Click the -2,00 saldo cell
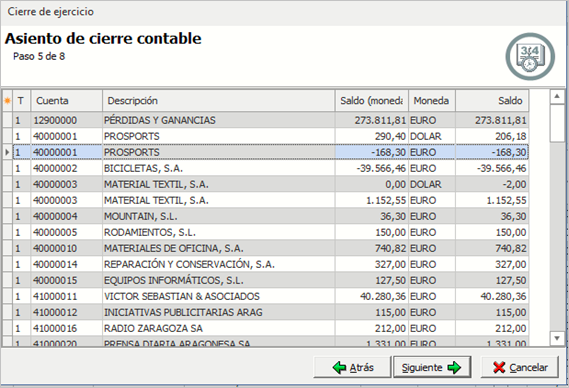Screen dimensions: 569x388 (492, 184)
